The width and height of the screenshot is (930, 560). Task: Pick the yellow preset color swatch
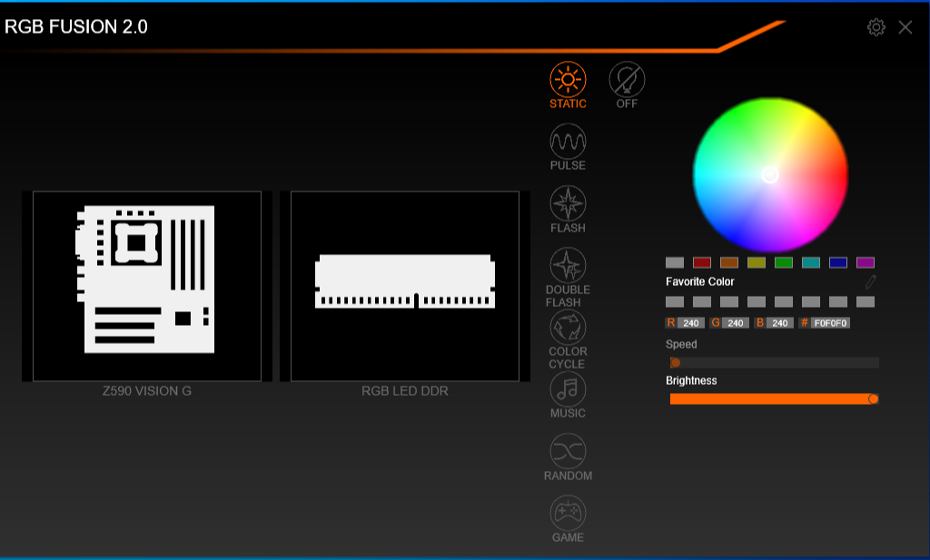click(757, 262)
